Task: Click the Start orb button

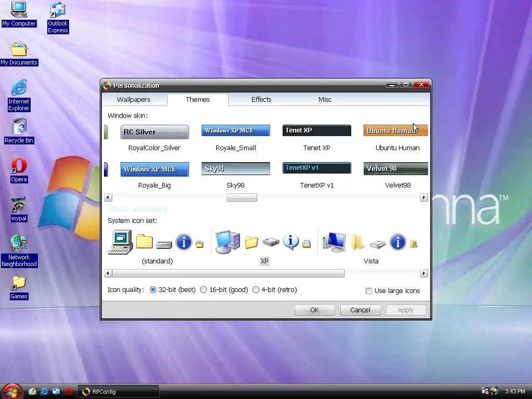Action: click(x=12, y=392)
